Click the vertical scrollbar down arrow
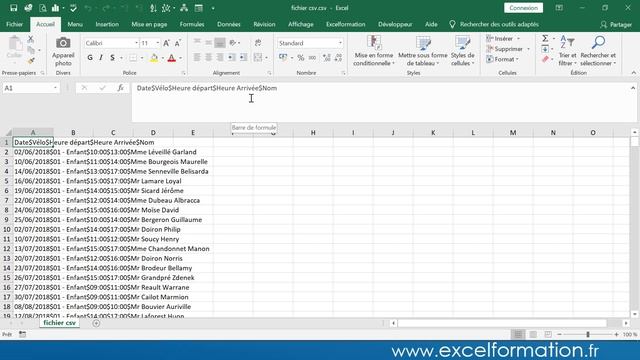 tap(634, 314)
